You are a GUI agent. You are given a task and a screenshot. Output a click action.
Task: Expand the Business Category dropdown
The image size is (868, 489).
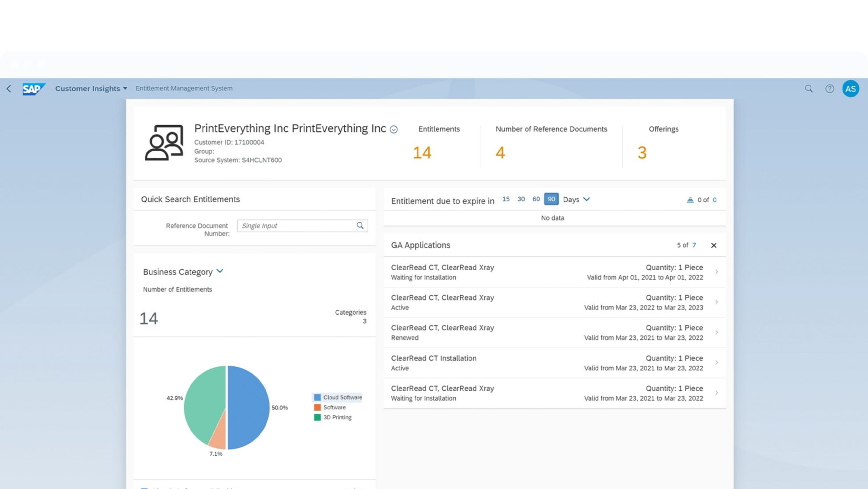click(x=220, y=271)
